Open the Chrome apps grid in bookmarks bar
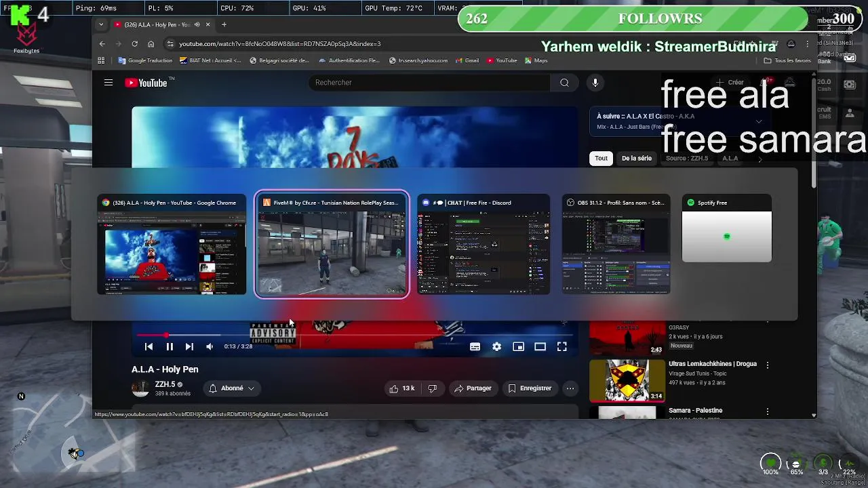Image resolution: width=868 pixels, height=488 pixels. pyautogui.click(x=101, y=60)
